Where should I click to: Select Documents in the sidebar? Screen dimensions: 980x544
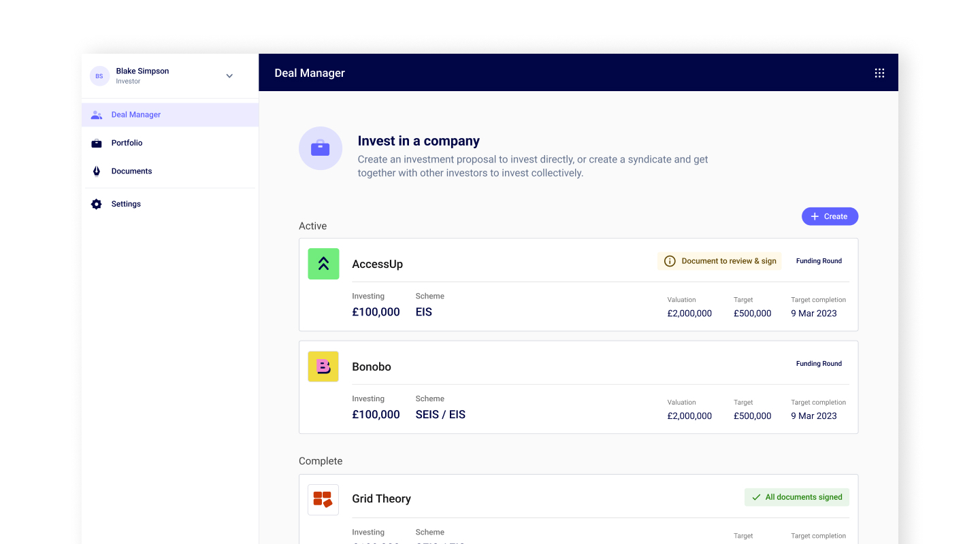[x=131, y=171]
